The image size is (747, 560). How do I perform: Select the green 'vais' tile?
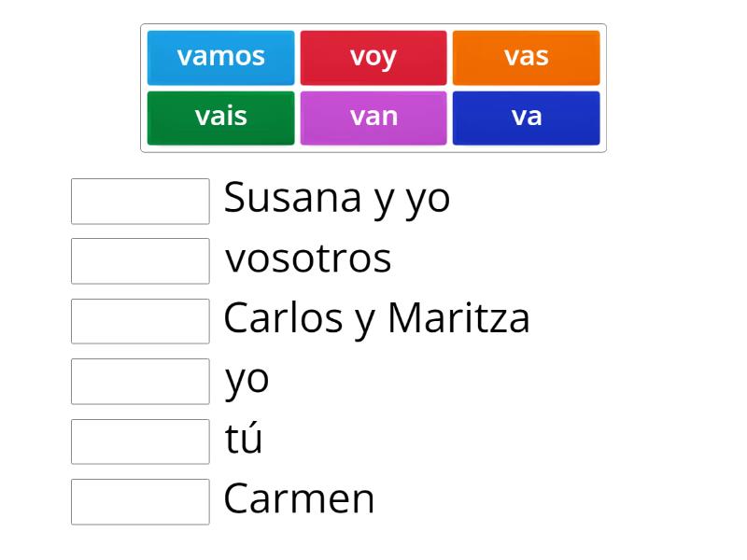[x=220, y=119]
